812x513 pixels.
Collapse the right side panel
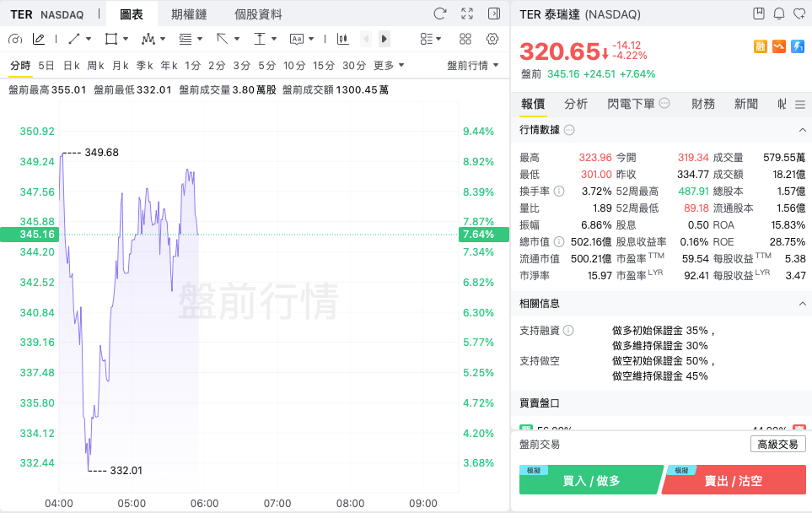point(494,13)
